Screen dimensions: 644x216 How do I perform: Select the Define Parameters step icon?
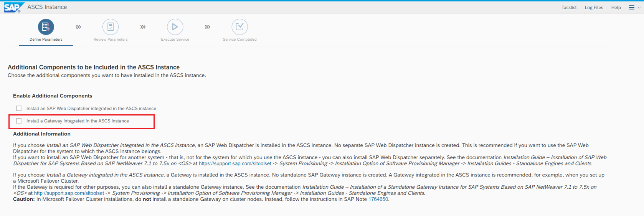point(46,27)
